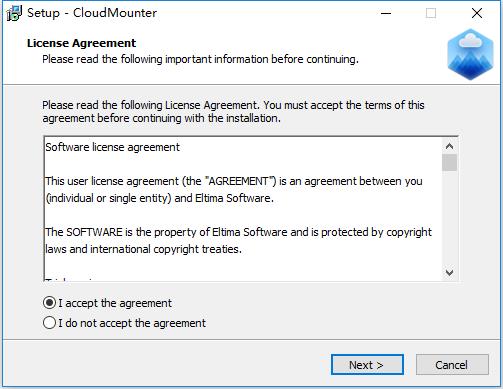Click the Software license agreement line in text box
Screen dimensions: 503x389
(x=112, y=147)
